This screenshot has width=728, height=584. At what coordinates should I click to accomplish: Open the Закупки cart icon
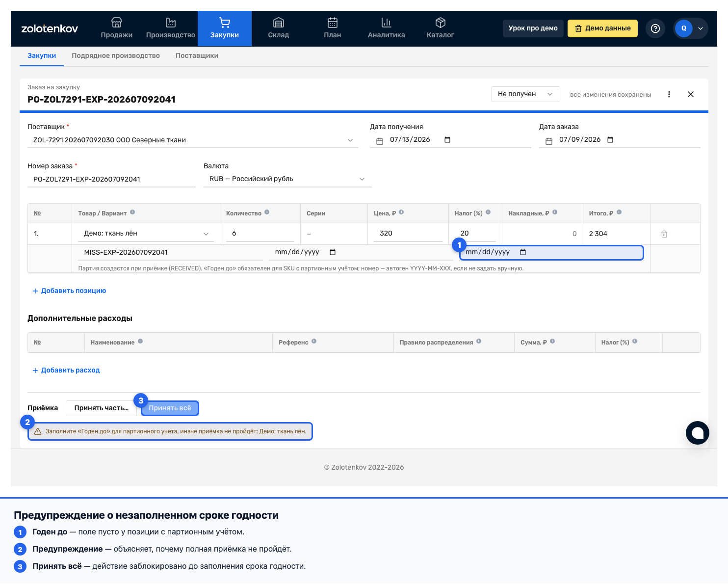[225, 23]
